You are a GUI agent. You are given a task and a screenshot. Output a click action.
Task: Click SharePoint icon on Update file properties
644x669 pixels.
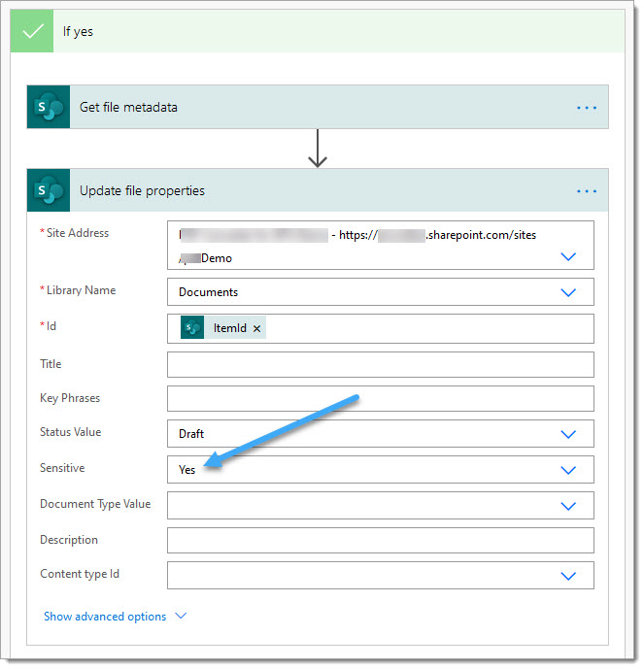point(49,191)
